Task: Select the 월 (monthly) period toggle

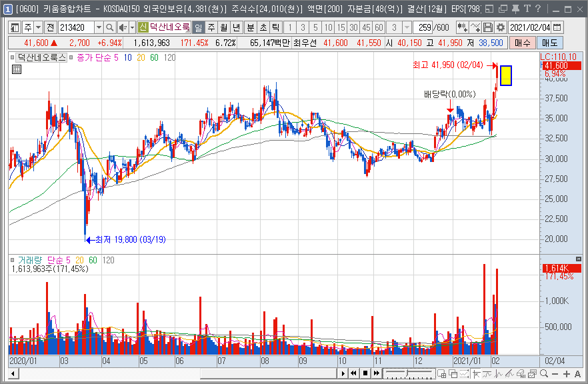Action: click(x=224, y=27)
